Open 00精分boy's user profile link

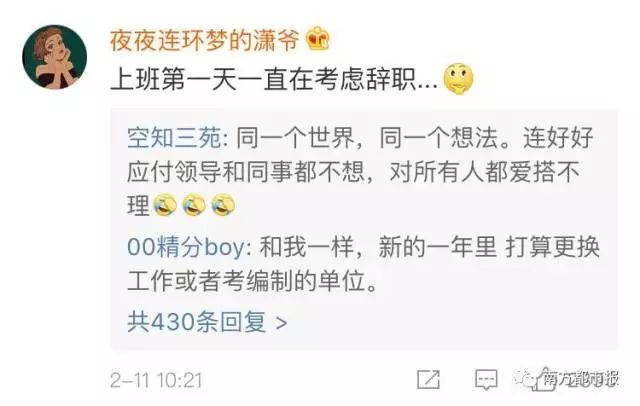[186, 247]
